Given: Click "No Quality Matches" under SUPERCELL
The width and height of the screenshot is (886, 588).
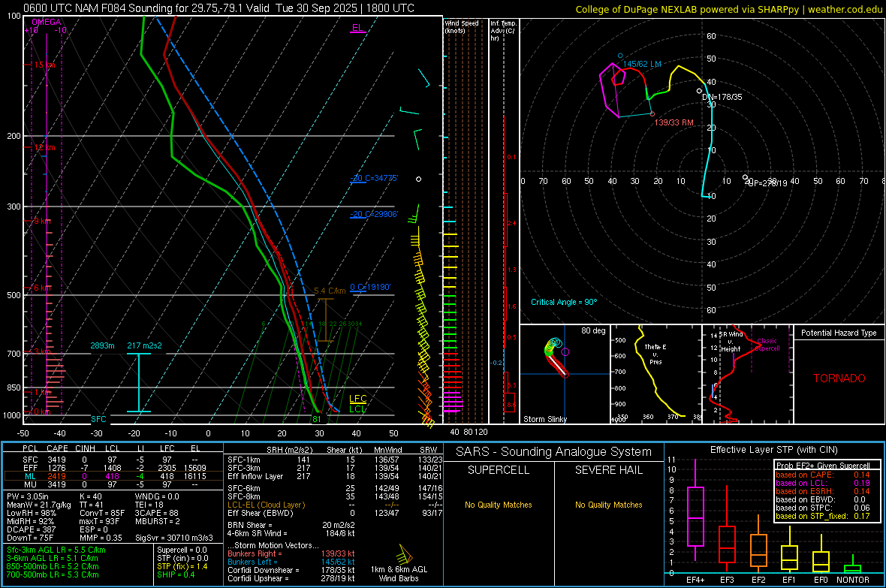Looking at the screenshot, I should coord(499,505).
